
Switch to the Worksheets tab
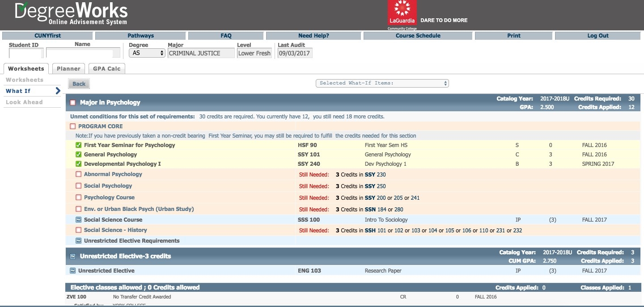tap(26, 69)
